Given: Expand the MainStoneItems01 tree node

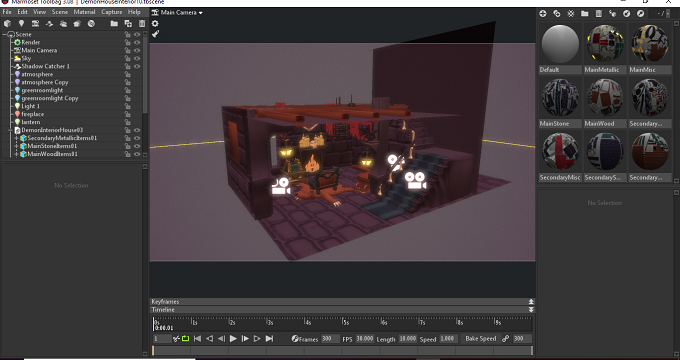Looking at the screenshot, I should coord(16,146).
